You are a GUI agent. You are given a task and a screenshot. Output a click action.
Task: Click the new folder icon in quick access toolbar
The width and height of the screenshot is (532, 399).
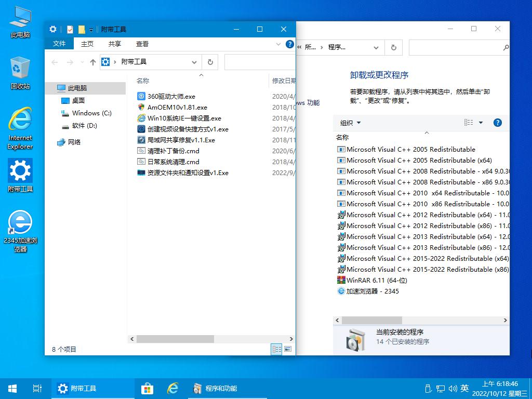coord(82,30)
